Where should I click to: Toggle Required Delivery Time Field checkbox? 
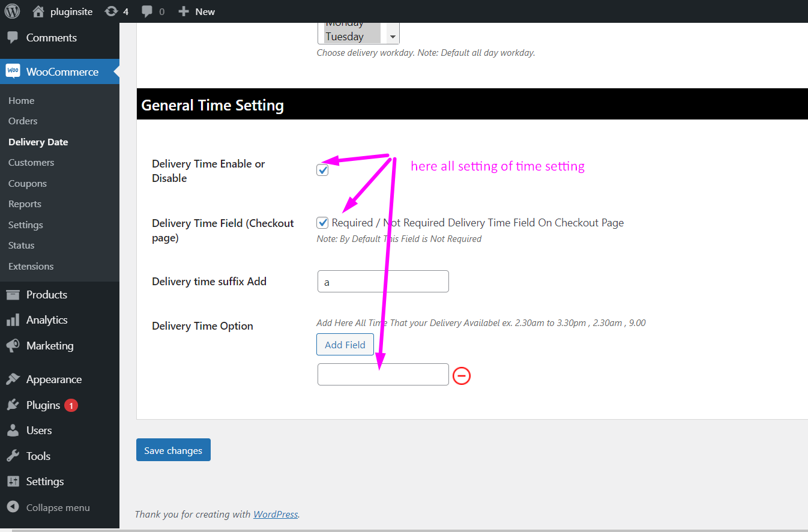click(x=322, y=223)
